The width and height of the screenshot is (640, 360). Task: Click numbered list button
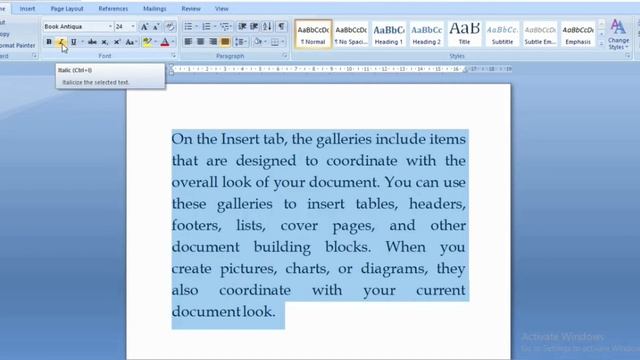[207, 27]
